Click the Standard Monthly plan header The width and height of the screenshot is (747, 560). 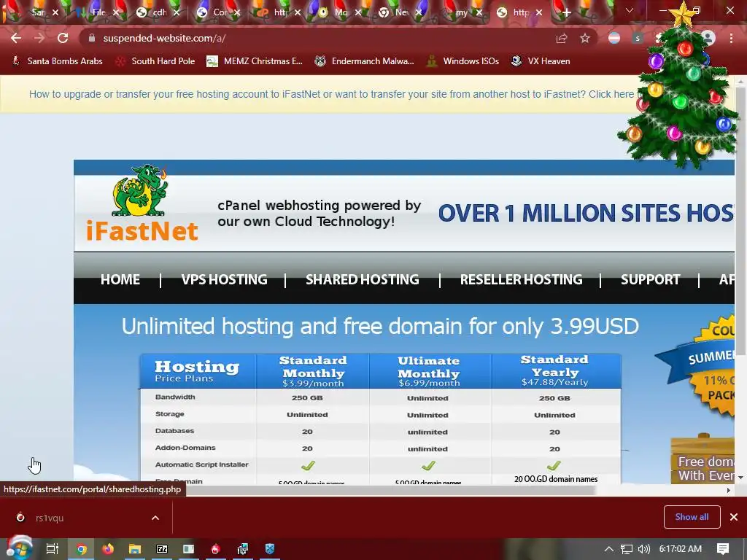pyautogui.click(x=313, y=371)
